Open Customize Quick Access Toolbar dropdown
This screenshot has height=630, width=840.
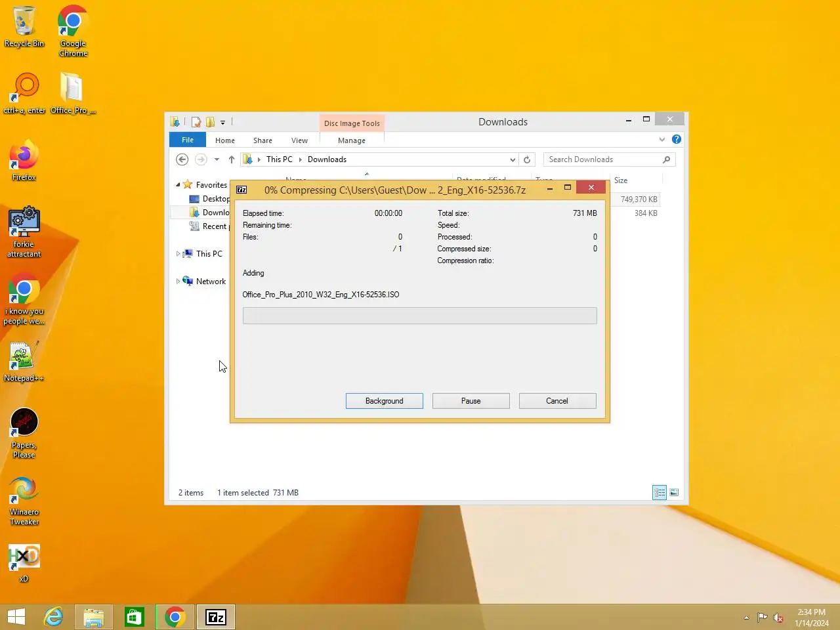(223, 122)
